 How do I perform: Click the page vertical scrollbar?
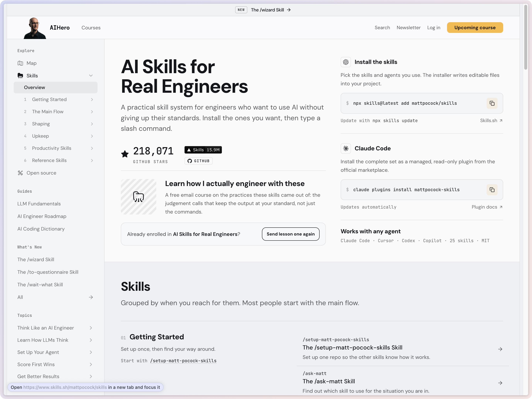[x=526, y=37]
